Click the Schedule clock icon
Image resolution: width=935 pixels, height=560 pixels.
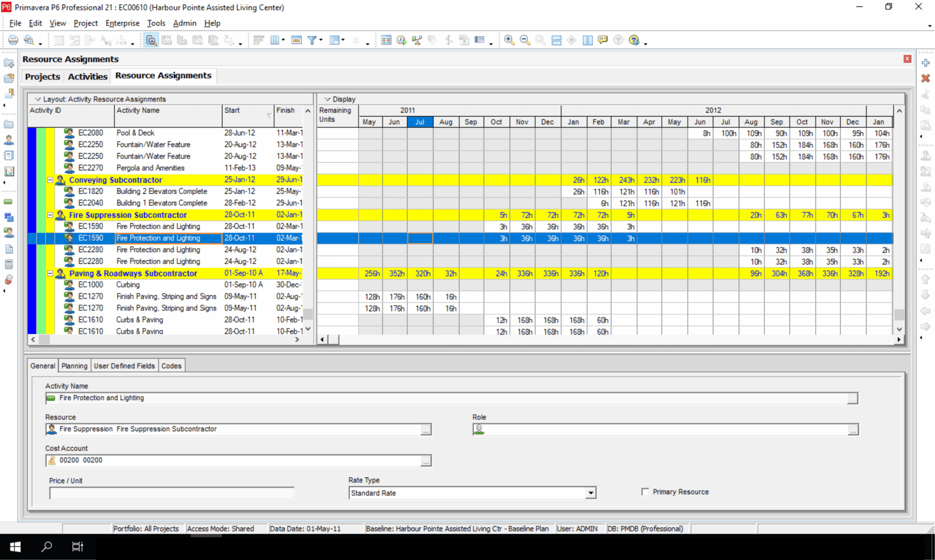tap(401, 40)
